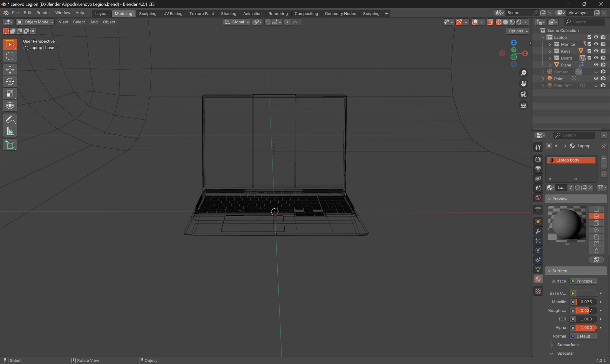Image resolution: width=610 pixels, height=364 pixels.
Task: Choose the Add Cube tool
Action: (x=10, y=145)
